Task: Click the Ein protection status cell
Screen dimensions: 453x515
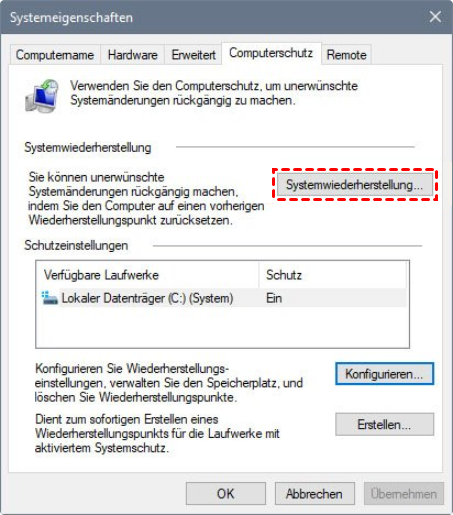Action: pyautogui.click(x=274, y=298)
